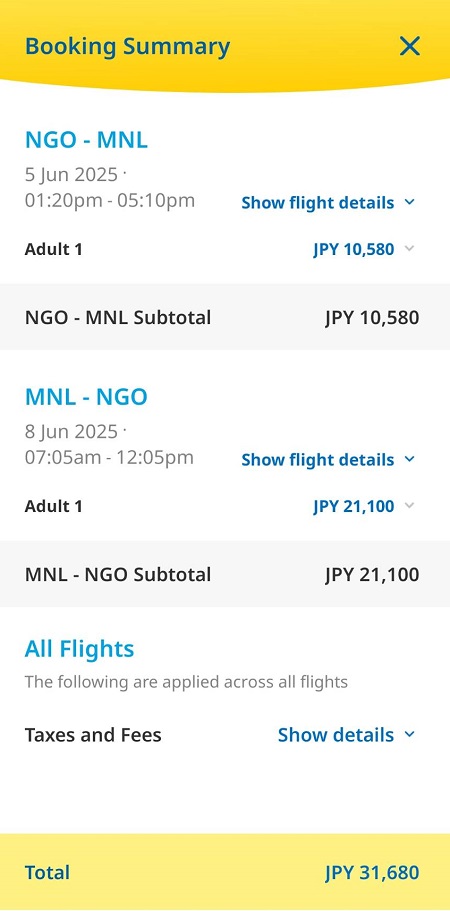Click the Total JPY 31,680 bar
This screenshot has width=450, height=911.
[x=225, y=872]
